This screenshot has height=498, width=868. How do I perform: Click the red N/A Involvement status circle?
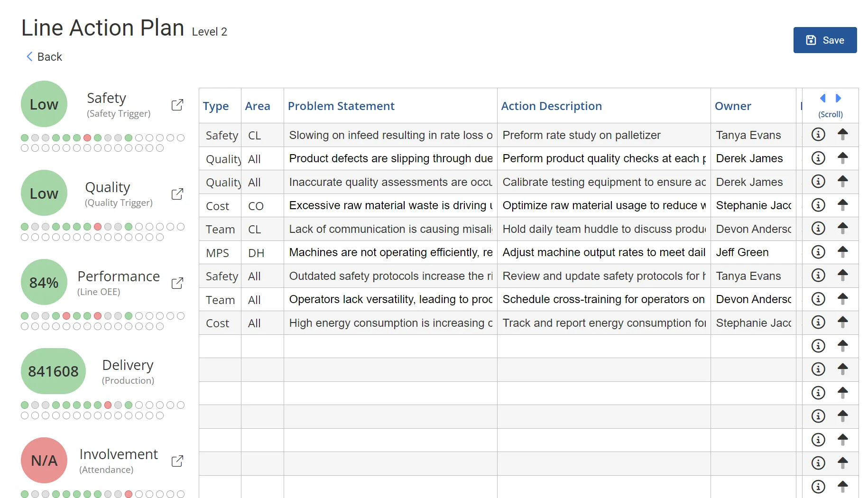tap(44, 460)
